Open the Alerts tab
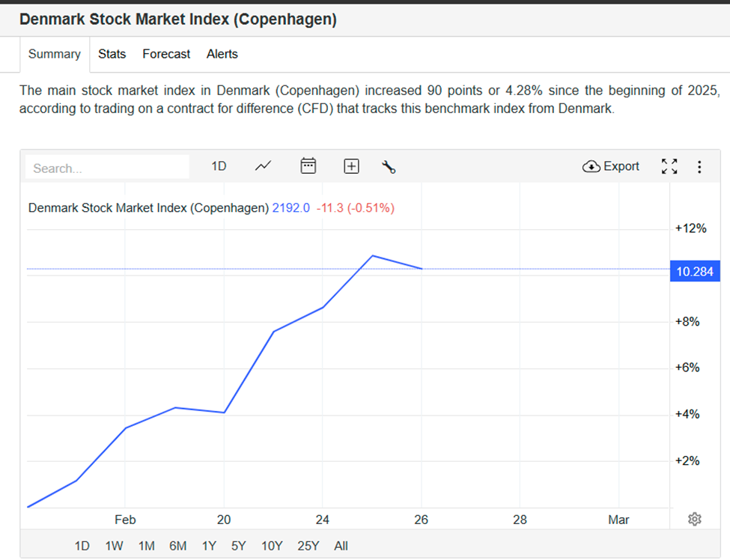Image resolution: width=730 pixels, height=560 pixels. [x=222, y=54]
